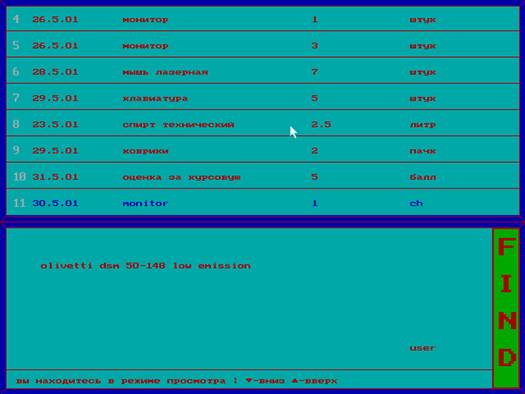This screenshot has height=394, width=525.
Task: Click the ch unit in row 11
Action: (x=416, y=203)
